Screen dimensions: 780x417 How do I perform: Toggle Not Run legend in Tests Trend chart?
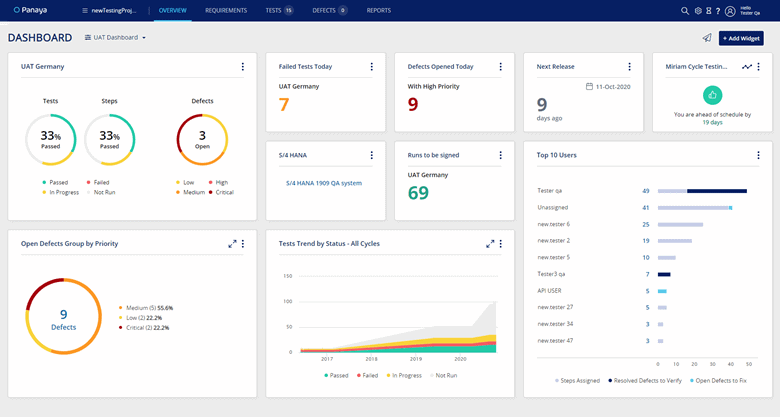(x=443, y=376)
